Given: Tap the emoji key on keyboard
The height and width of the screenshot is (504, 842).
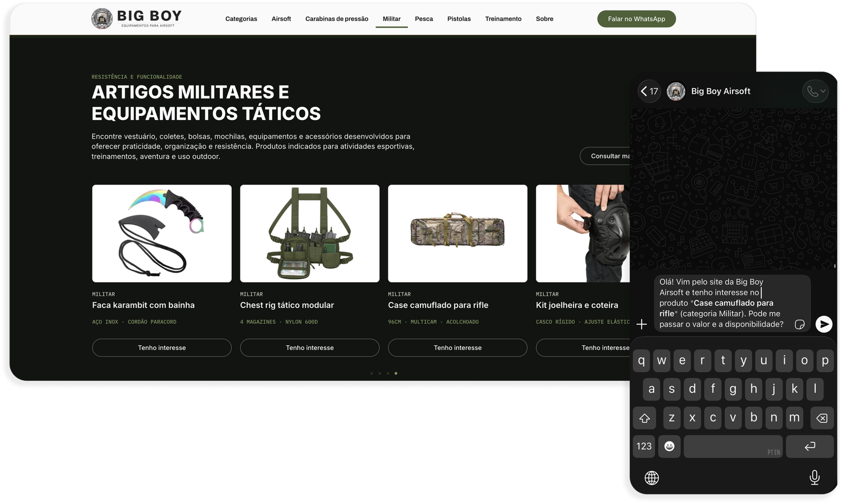Looking at the screenshot, I should point(669,446).
